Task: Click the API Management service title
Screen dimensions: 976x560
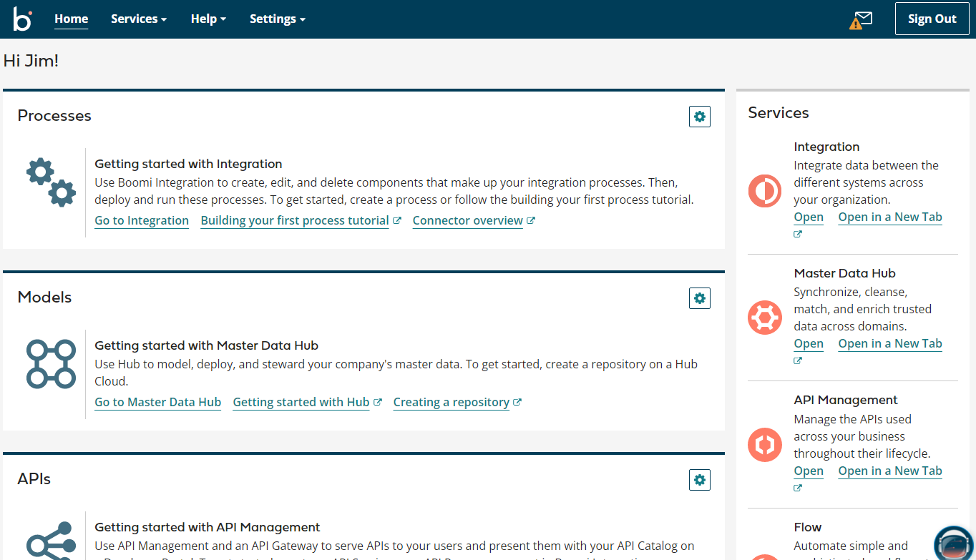Action: [x=846, y=401]
